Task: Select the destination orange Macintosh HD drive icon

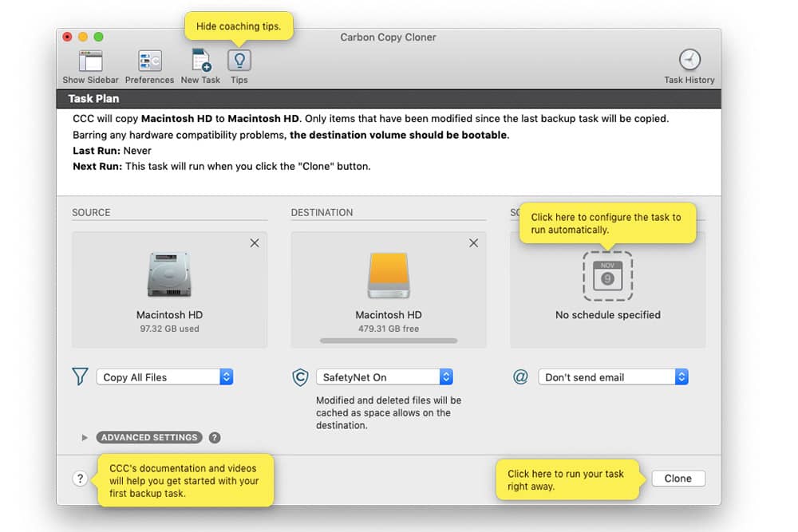Action: point(389,275)
